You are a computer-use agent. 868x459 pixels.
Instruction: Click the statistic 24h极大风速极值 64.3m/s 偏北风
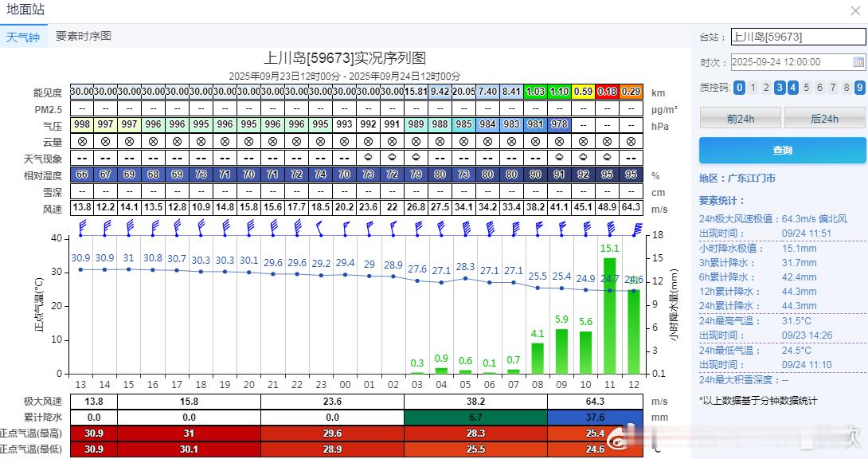pyautogui.click(x=772, y=218)
